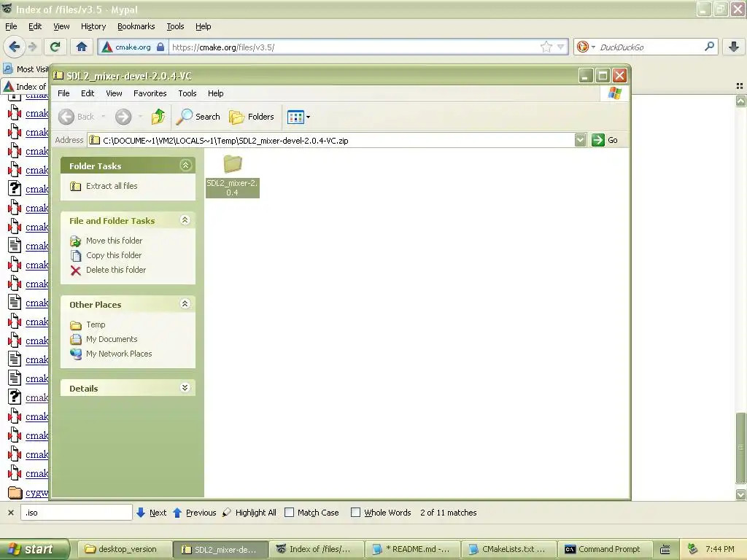Click the Mypal Home button
The height and width of the screenshot is (560, 747).
[82, 47]
